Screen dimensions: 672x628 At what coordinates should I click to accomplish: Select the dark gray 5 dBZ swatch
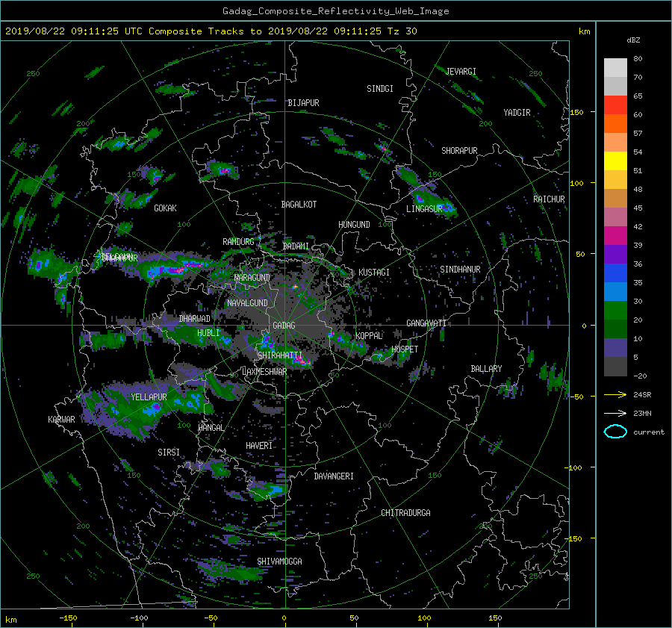coord(615,366)
